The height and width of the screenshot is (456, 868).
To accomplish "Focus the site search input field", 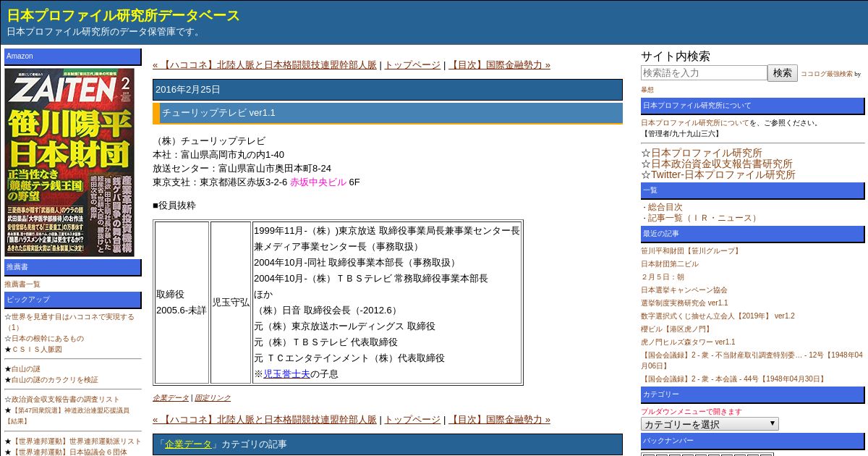I will tap(704, 73).
